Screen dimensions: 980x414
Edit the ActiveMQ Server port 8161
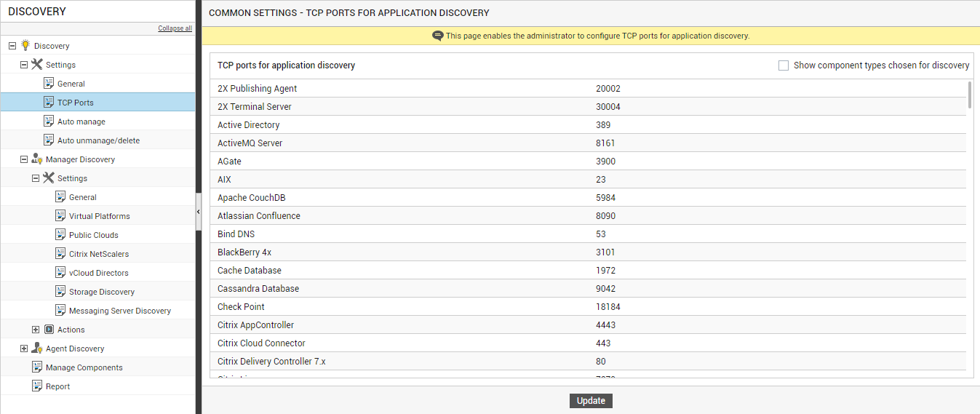pyautogui.click(x=606, y=143)
